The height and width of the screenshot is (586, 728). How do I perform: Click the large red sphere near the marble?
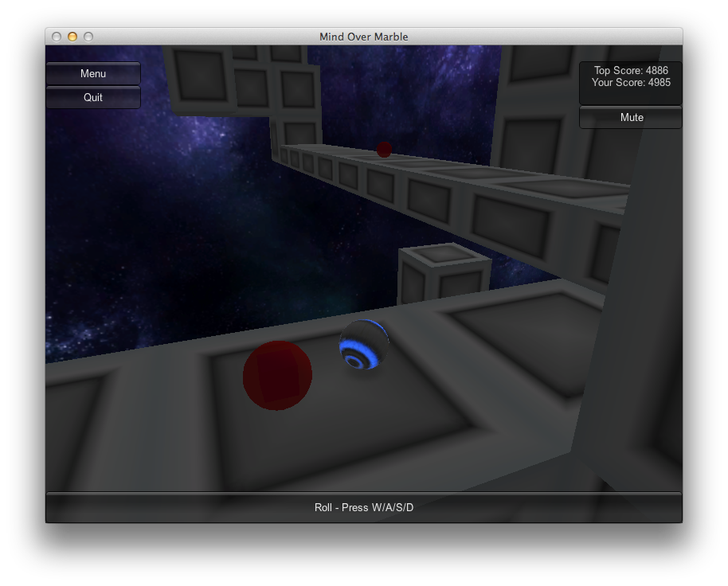point(277,375)
